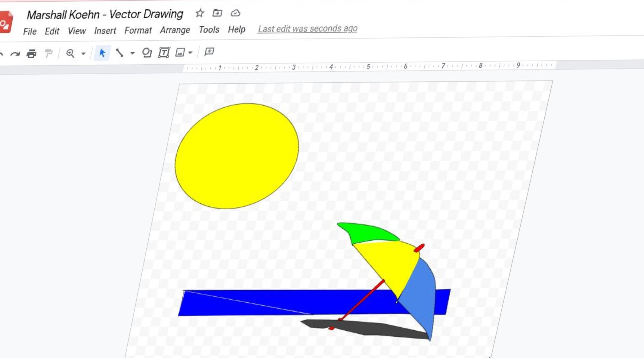Activate the select arrow tool
Screen dimensions: 644x358
click(x=102, y=53)
